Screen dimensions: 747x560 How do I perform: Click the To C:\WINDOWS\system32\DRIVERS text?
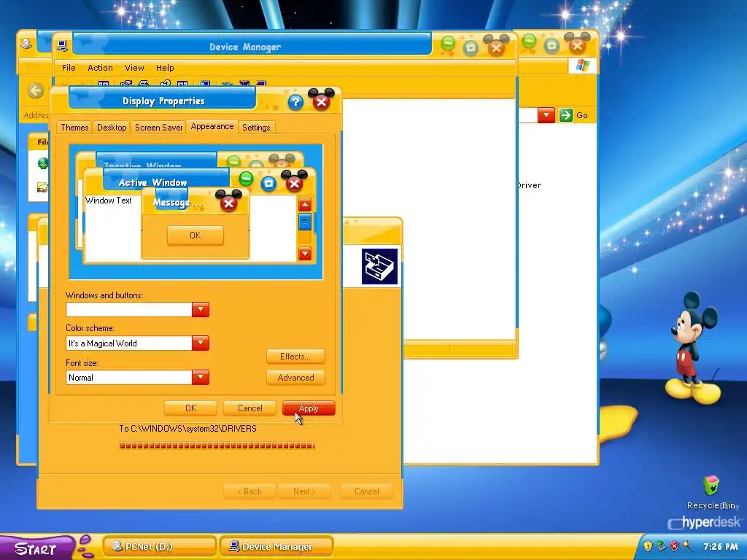pos(187,429)
